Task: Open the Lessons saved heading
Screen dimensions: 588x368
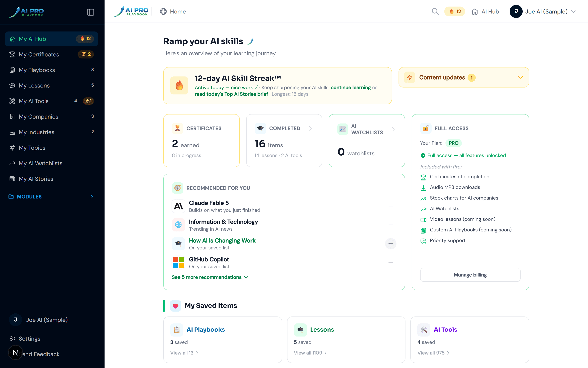Action: tap(322, 330)
